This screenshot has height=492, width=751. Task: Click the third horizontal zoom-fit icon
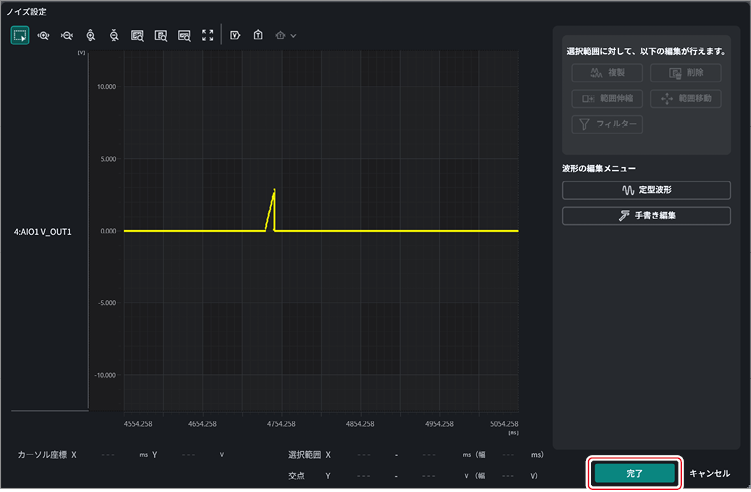coord(184,35)
